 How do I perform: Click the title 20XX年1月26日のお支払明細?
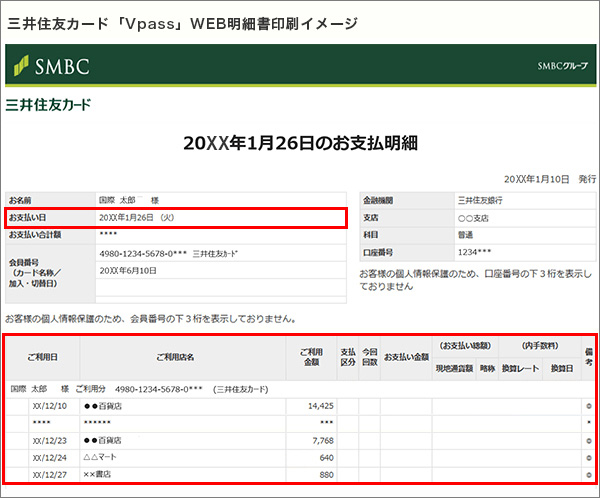(x=300, y=143)
